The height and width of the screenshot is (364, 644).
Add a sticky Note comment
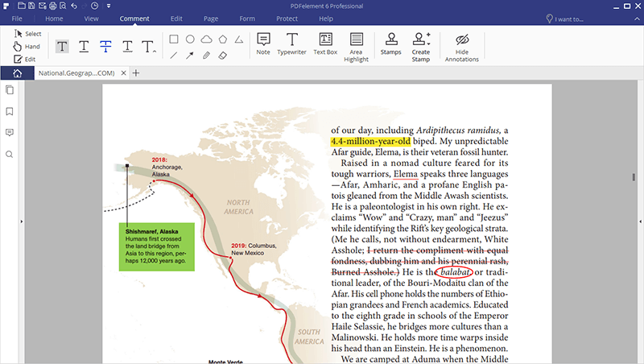(x=263, y=43)
